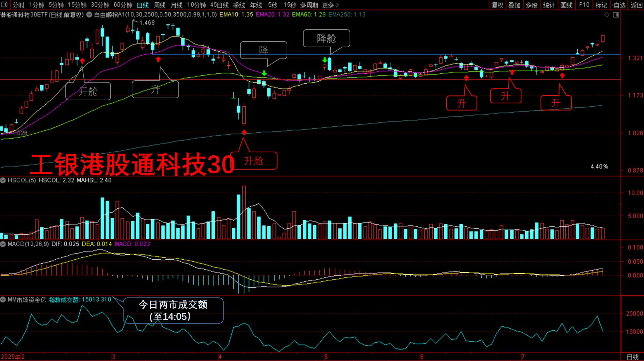
Task: Click the MAHSL: 2.40 value
Action: (x=94, y=180)
